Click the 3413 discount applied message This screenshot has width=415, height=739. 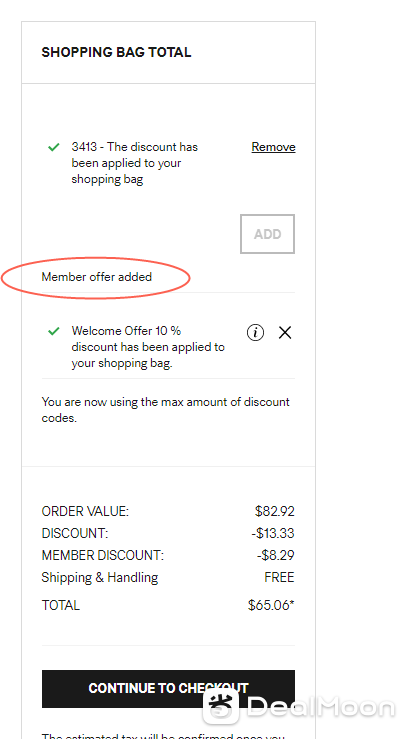click(x=135, y=163)
